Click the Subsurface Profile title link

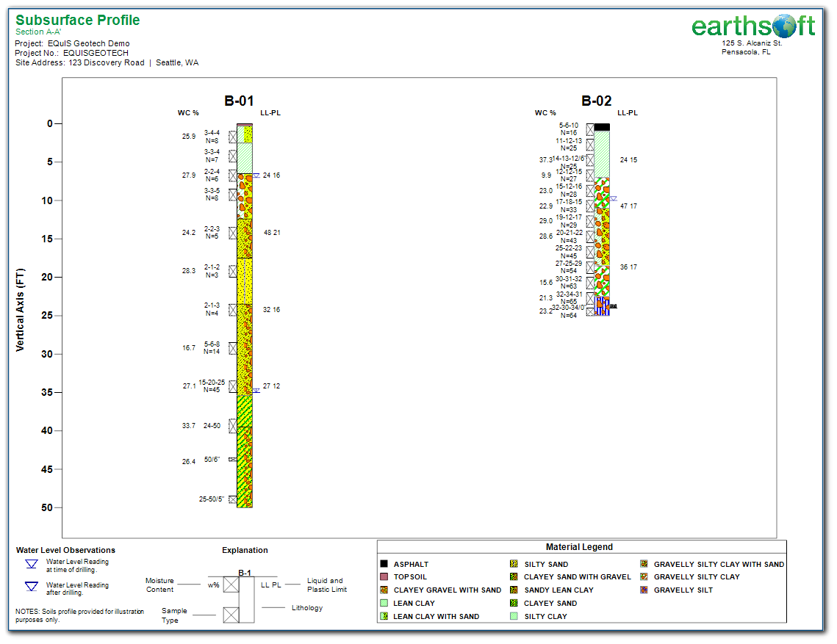tap(77, 20)
